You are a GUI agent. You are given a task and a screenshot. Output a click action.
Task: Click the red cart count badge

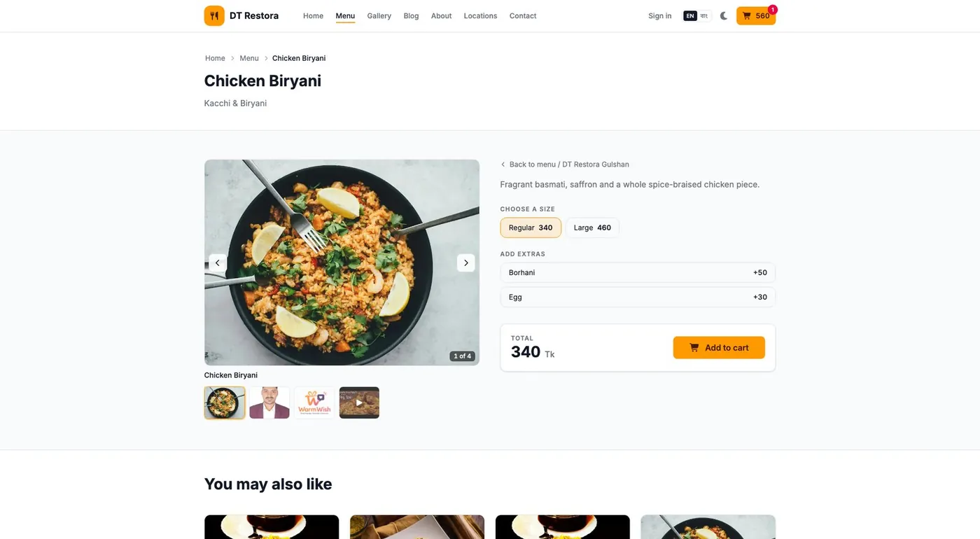point(772,9)
